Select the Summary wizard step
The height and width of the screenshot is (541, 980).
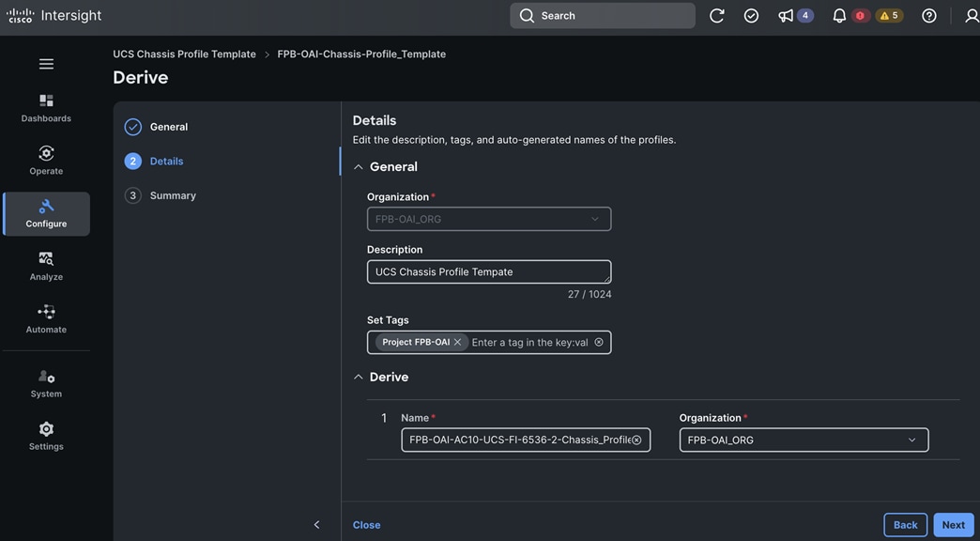pos(161,195)
